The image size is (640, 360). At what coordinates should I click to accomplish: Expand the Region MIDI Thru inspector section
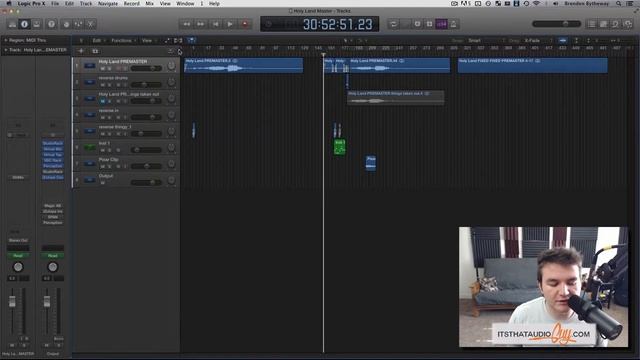point(6,40)
